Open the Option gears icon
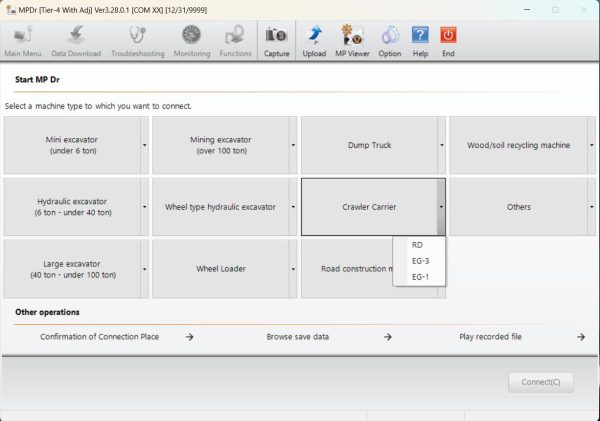Screen dimensions: 600x421 coord(390,41)
